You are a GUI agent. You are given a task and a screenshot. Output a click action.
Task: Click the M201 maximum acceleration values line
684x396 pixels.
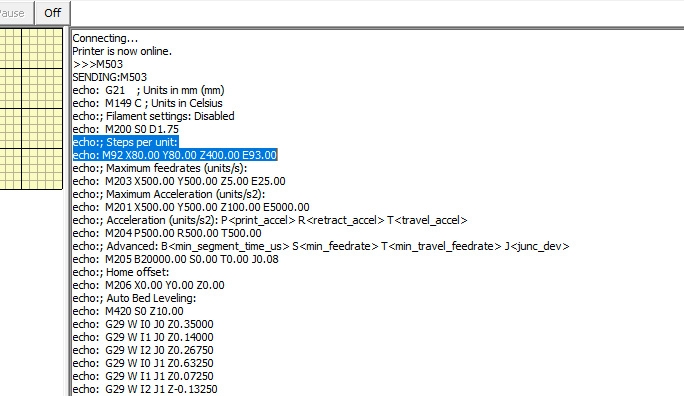pyautogui.click(x=191, y=207)
